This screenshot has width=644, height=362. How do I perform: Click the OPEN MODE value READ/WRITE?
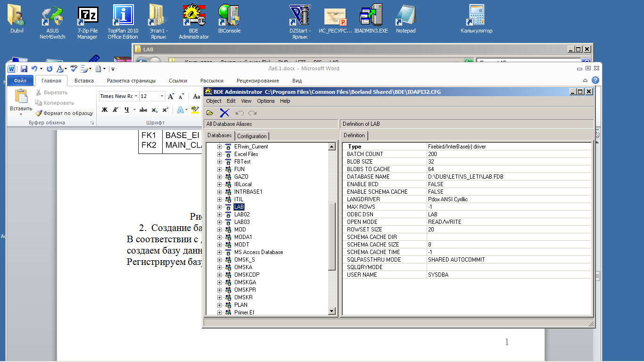click(445, 222)
